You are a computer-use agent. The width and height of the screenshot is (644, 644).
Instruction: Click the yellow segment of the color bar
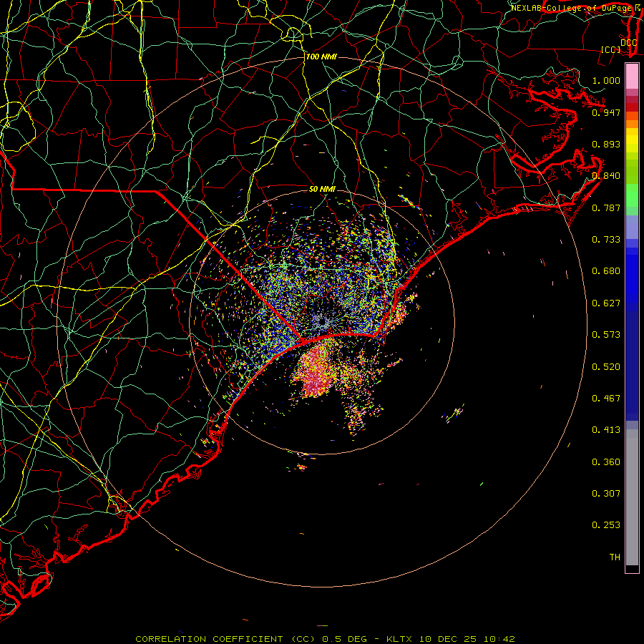pos(632,140)
